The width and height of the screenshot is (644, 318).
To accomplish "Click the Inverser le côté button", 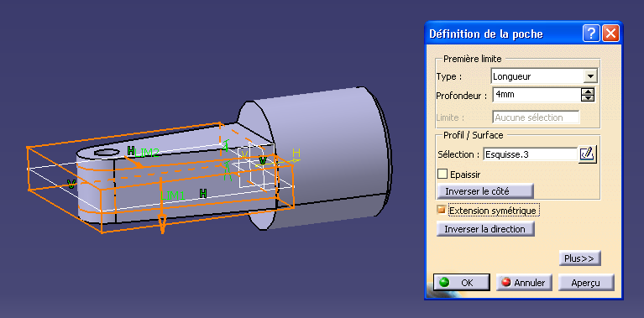I will pos(485,191).
